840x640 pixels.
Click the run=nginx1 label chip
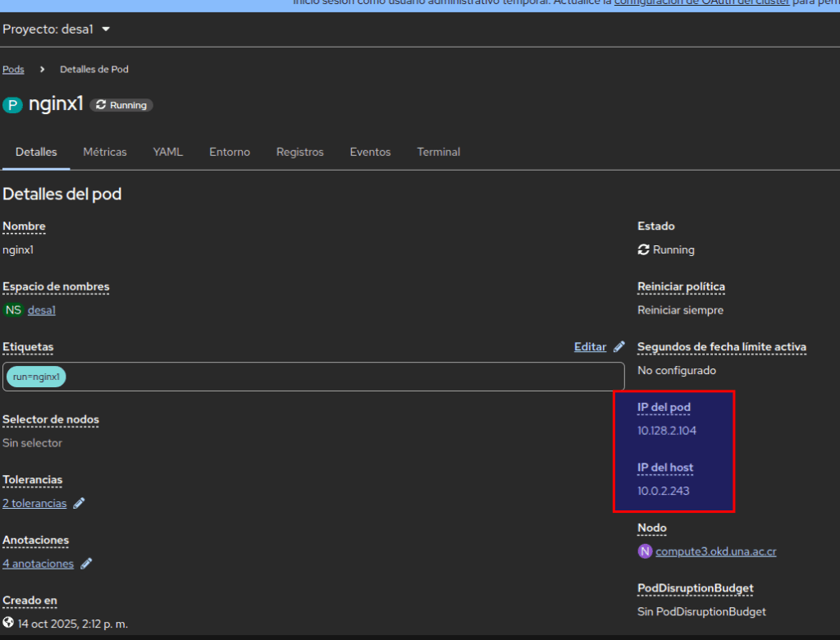(36, 377)
